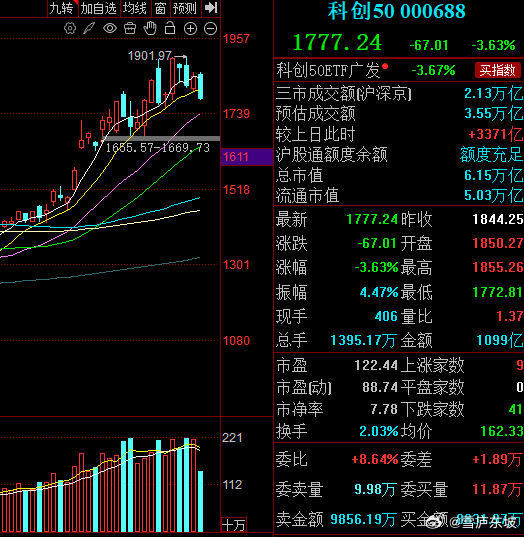Screen dimensions: 524x537
Task: Click the 总手 1395.17万 value
Action: [363, 340]
